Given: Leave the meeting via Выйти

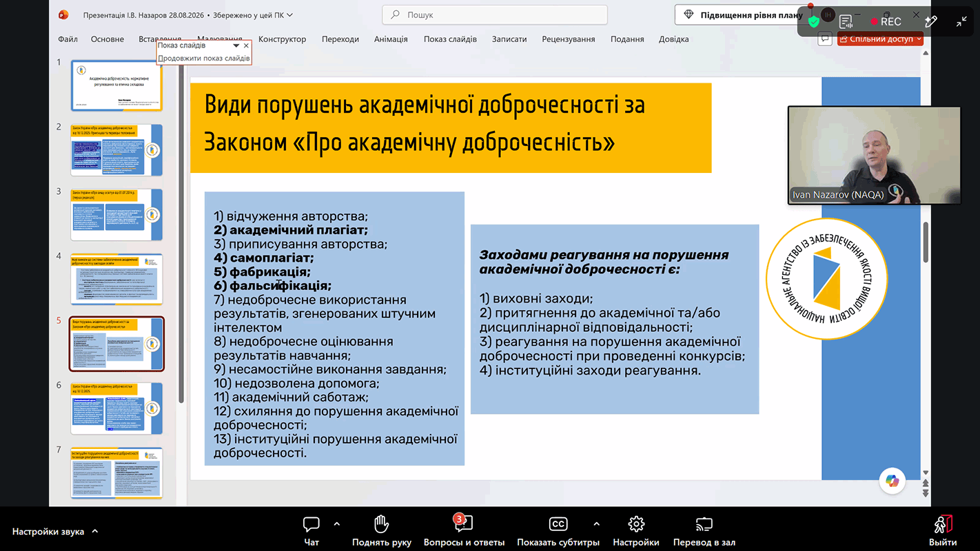Looking at the screenshot, I should [x=942, y=530].
